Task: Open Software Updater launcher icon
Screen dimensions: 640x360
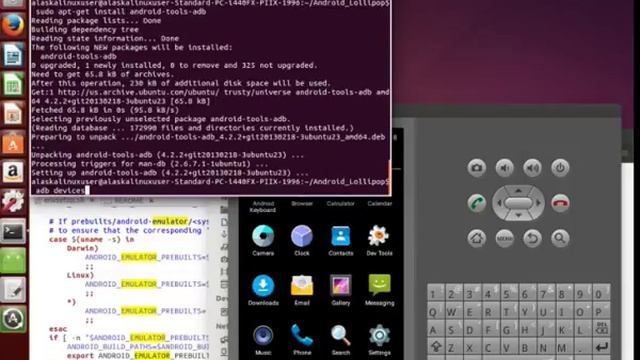Action: pyautogui.click(x=13, y=319)
